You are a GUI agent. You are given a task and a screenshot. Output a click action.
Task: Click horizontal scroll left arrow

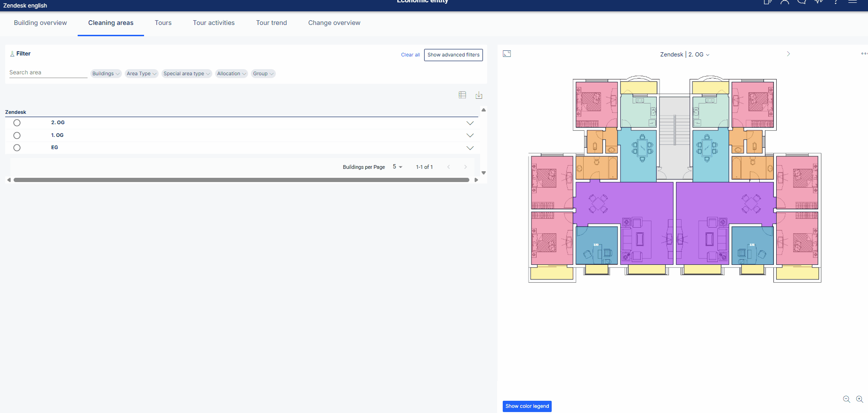click(x=9, y=180)
